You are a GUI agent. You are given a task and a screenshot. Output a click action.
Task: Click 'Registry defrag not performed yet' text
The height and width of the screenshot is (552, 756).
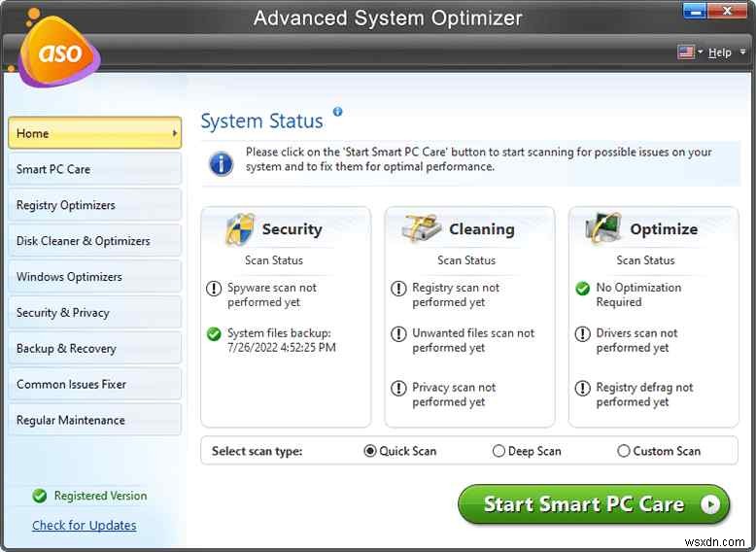tap(644, 395)
